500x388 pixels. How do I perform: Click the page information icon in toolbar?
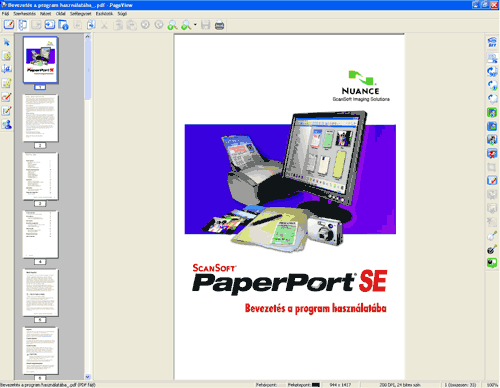63,25
